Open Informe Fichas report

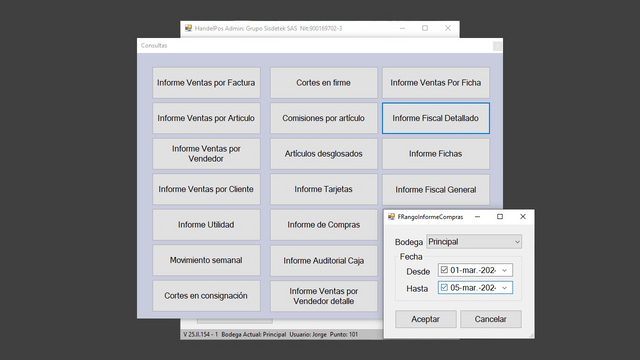pos(436,154)
